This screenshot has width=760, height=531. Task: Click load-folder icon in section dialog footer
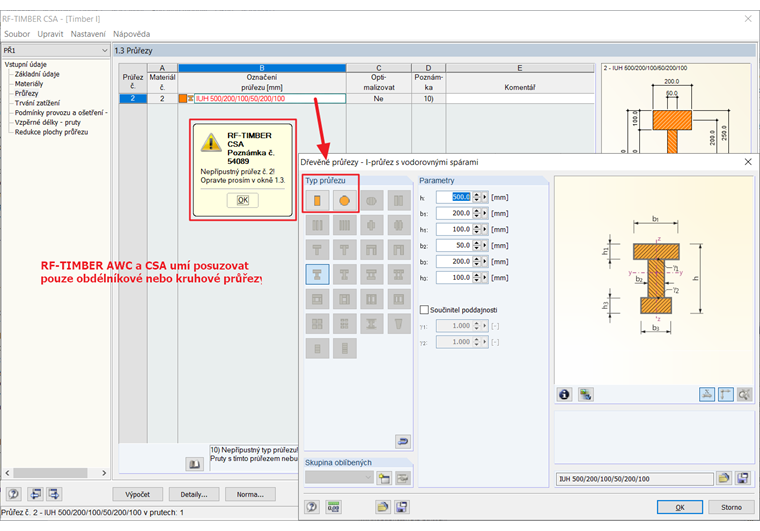click(x=382, y=507)
